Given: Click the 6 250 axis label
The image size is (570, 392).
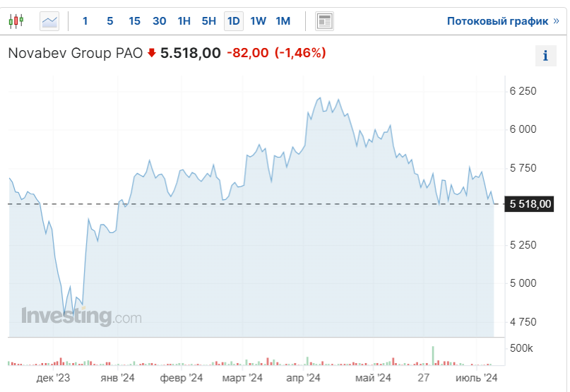Looking at the screenshot, I should [523, 91].
